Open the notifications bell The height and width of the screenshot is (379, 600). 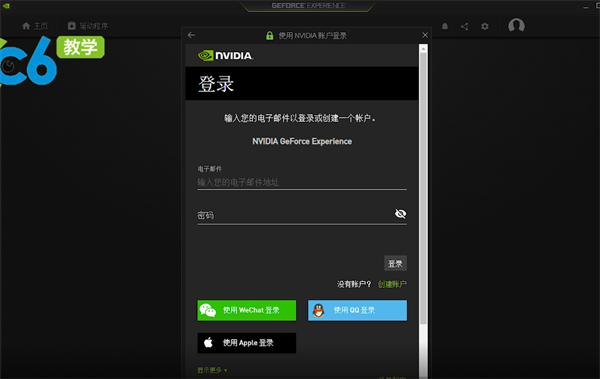click(445, 26)
